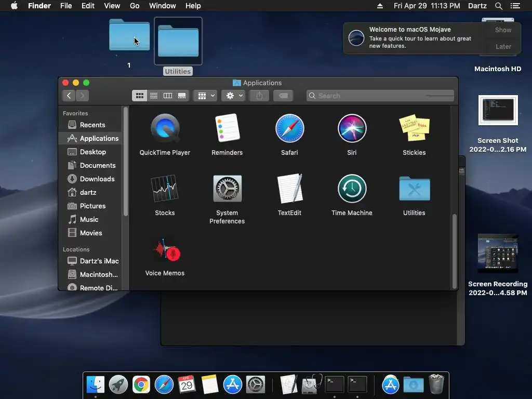Open QuickTime Player app icon
532x399 pixels.
point(165,128)
